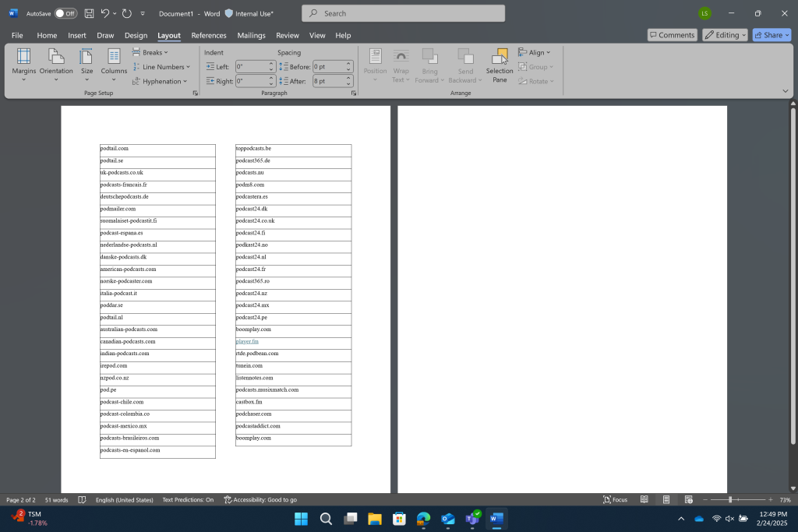The width and height of the screenshot is (798, 532).
Task: Switch to the Insert tab
Action: click(x=77, y=35)
